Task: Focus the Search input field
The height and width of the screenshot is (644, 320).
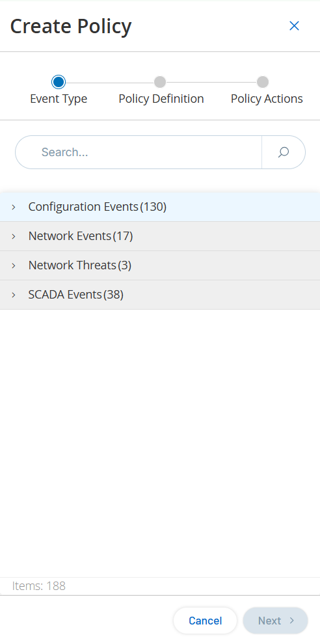Action: (x=139, y=152)
